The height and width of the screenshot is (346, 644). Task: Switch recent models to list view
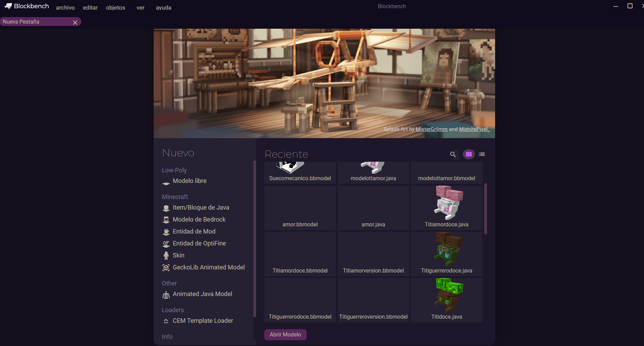[482, 154]
